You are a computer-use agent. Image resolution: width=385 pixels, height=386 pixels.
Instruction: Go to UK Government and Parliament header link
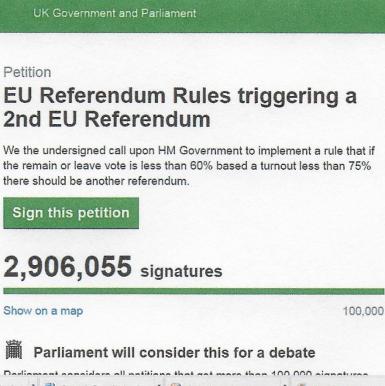[115, 13]
